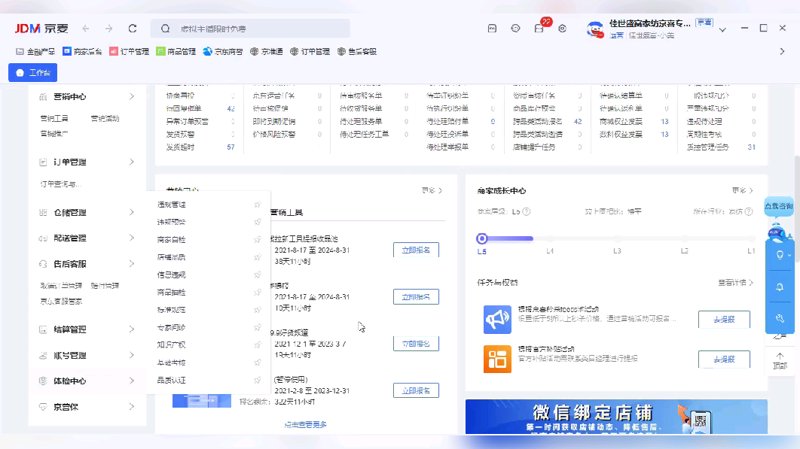800x449 pixels.
Task: Switch to the 工作台 tab
Action: (33, 72)
